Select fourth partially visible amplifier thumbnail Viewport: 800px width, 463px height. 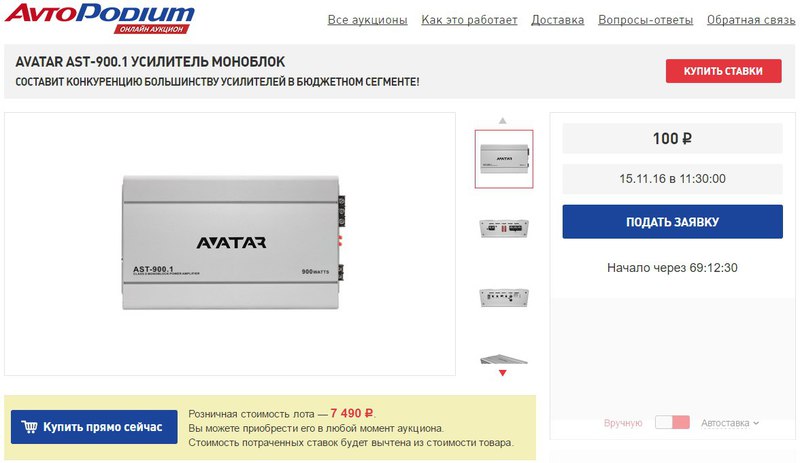[x=504, y=359]
